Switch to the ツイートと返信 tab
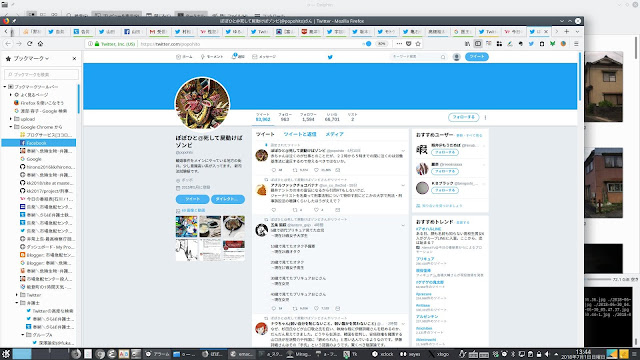Screen dimensions: 640x360 [x=300, y=134]
